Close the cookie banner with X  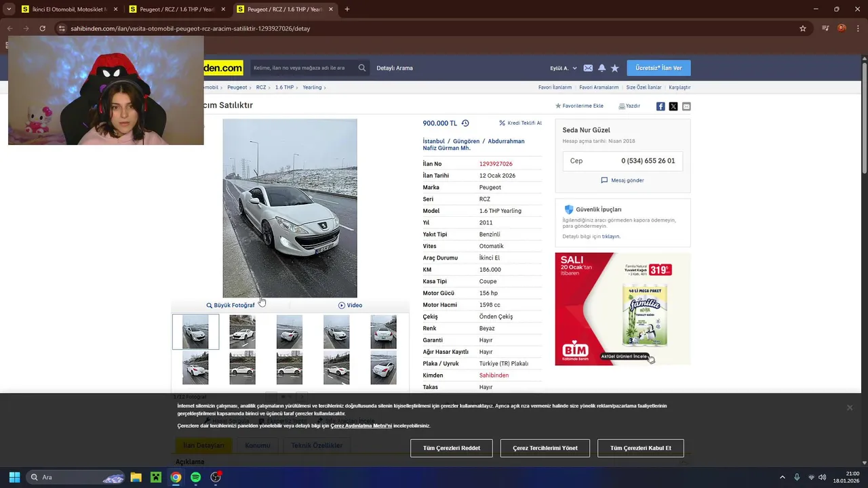849,407
